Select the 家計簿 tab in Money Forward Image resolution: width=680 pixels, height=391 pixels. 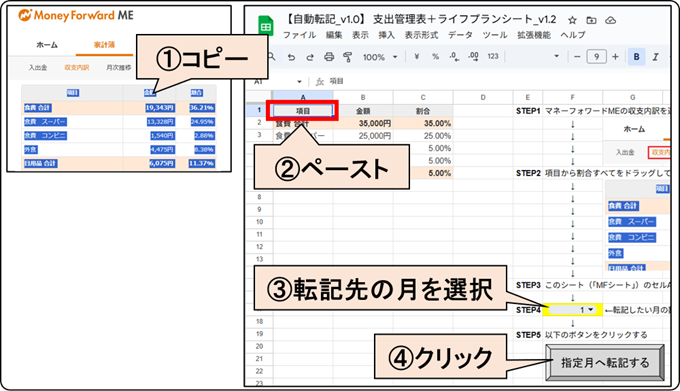pyautogui.click(x=105, y=45)
